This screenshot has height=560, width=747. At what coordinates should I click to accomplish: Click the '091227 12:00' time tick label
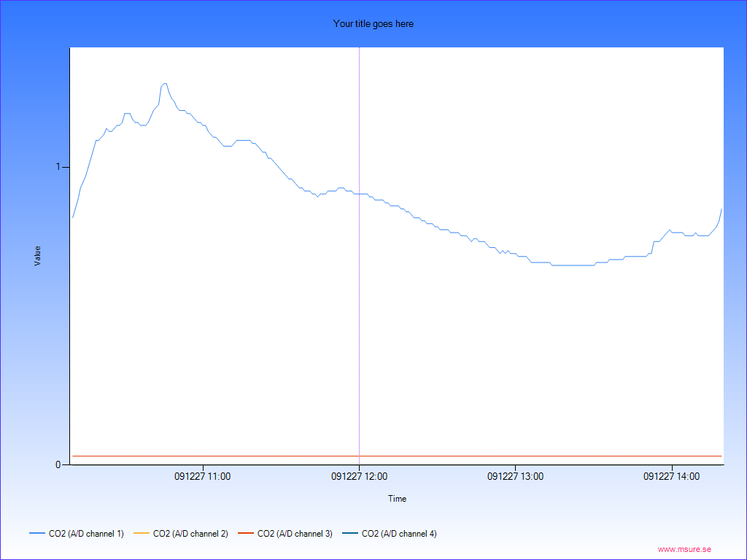[x=359, y=476]
